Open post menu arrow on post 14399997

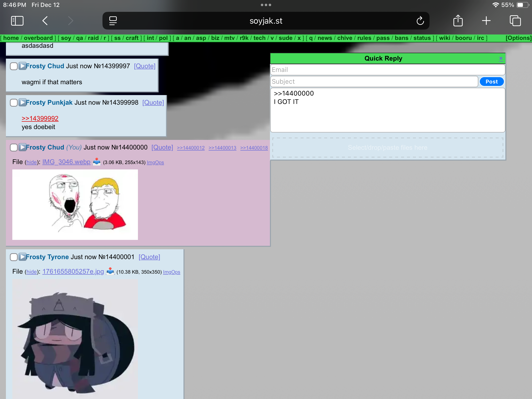tap(22, 66)
